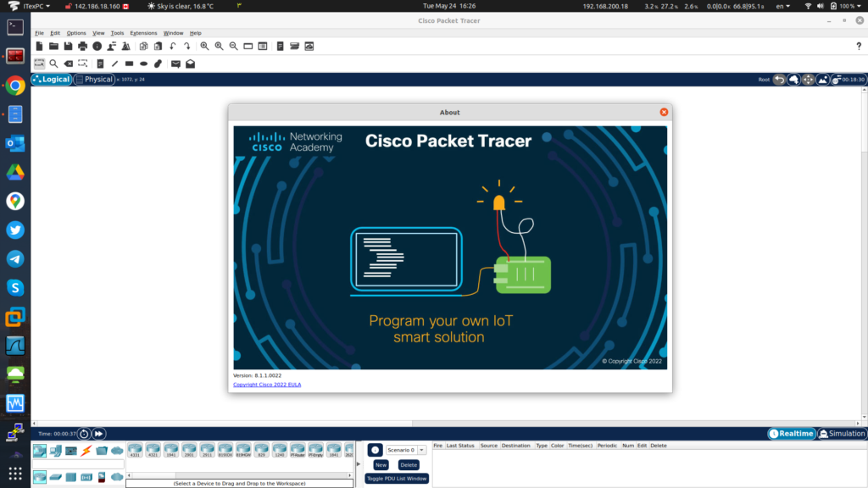This screenshot has width=868, height=488.
Task: Click the Add Simple PDU envelope icon
Action: click(x=175, y=64)
